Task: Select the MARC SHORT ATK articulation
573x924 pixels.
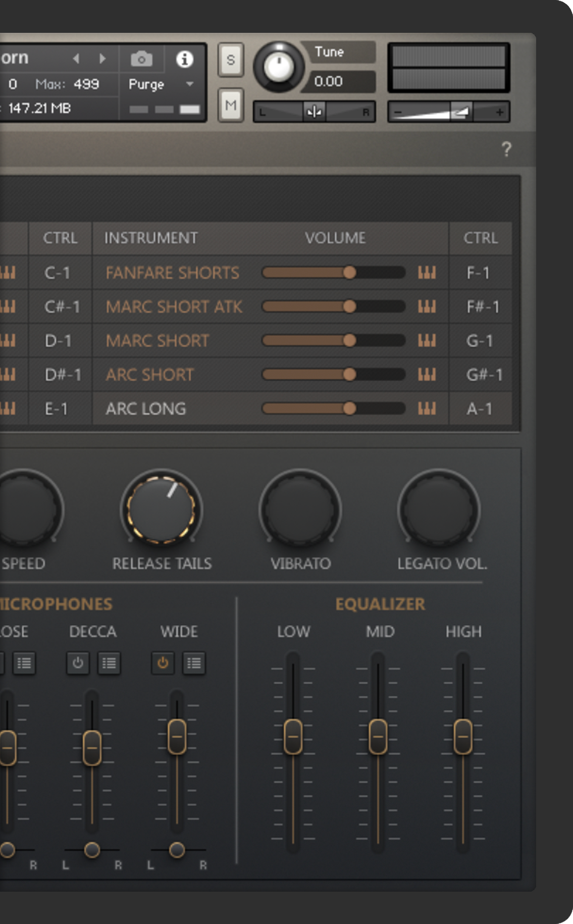Action: [174, 307]
